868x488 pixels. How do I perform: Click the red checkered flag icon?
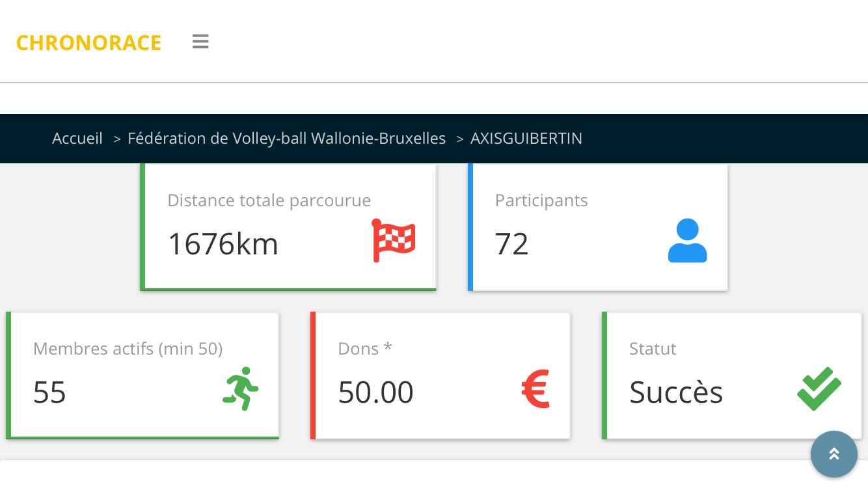pos(394,241)
